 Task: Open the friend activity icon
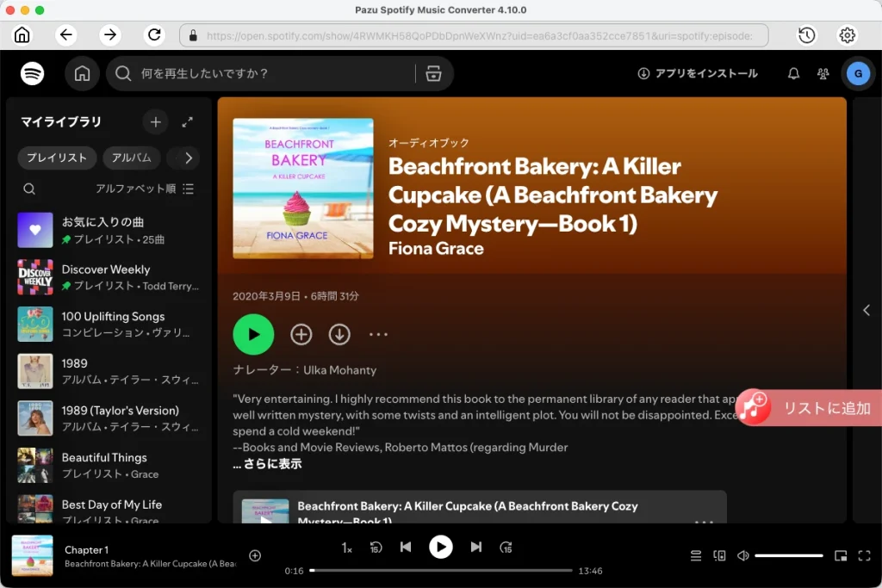coord(823,74)
